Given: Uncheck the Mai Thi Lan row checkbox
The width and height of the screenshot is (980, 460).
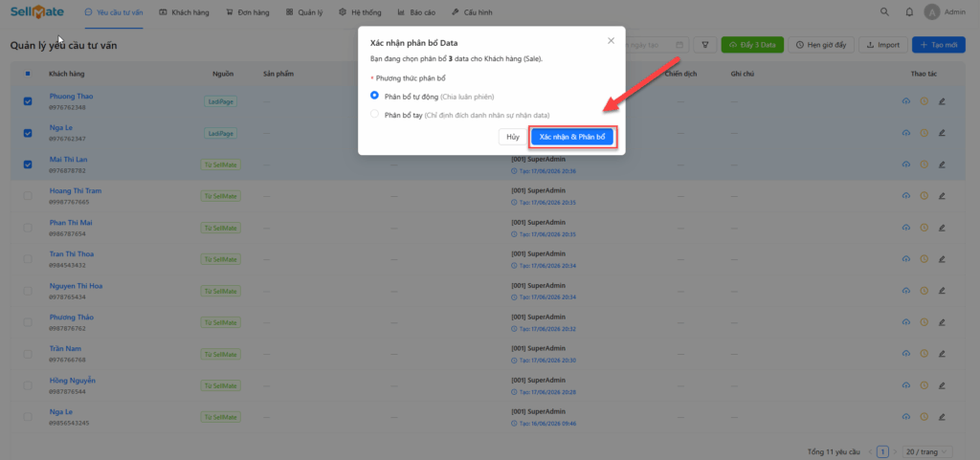Looking at the screenshot, I should pyautogui.click(x=28, y=164).
